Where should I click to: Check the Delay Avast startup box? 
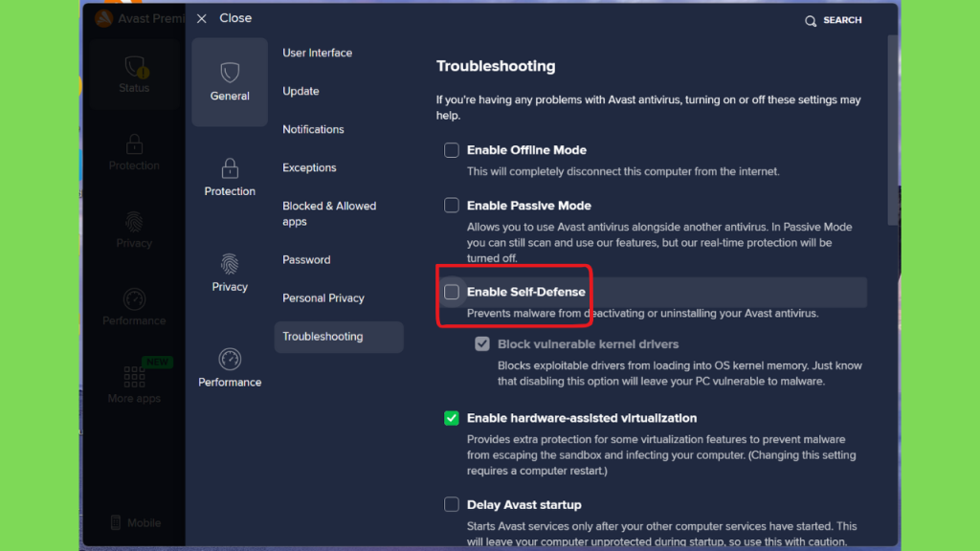(452, 504)
